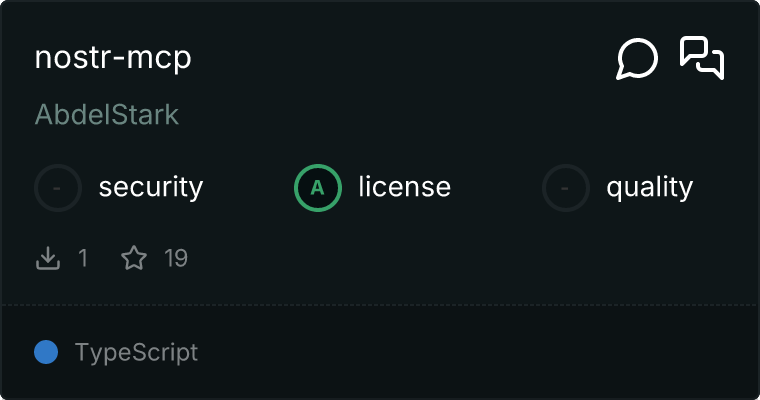Click the single speech bubble icon
This screenshot has width=760, height=400.
tap(637, 59)
